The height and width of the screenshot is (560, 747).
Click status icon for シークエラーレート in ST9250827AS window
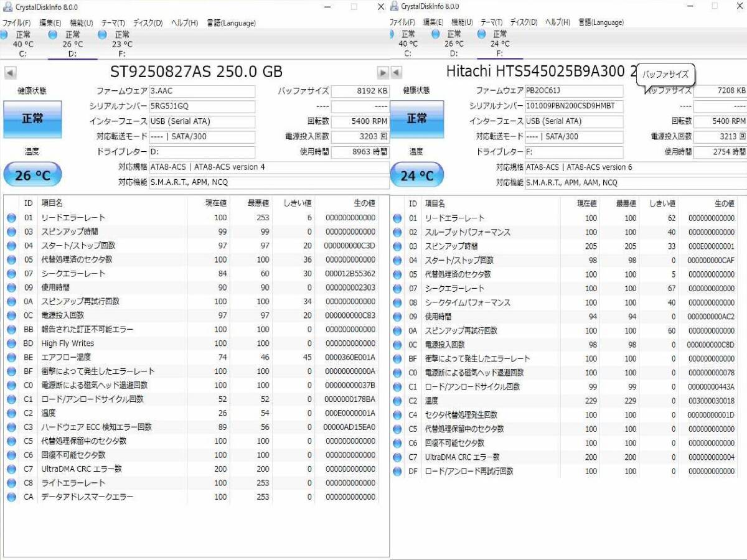coord(11,274)
